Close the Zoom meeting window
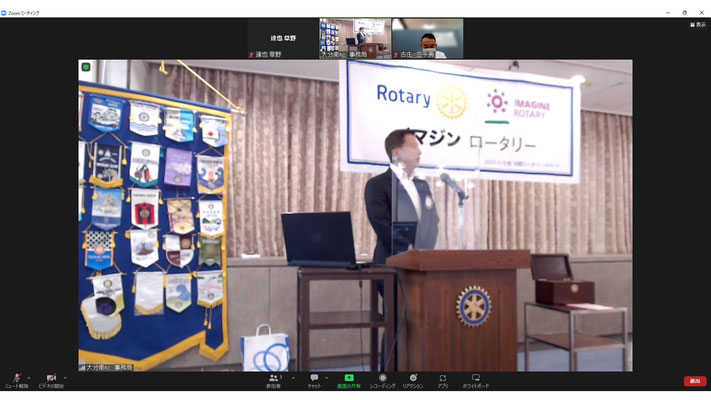The height and width of the screenshot is (400, 711). 701,13
